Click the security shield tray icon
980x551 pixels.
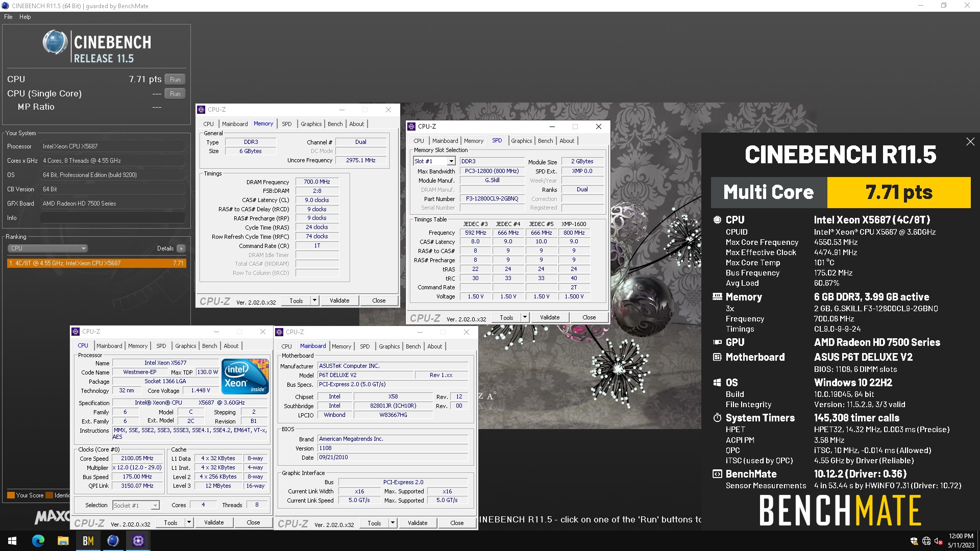(914, 541)
